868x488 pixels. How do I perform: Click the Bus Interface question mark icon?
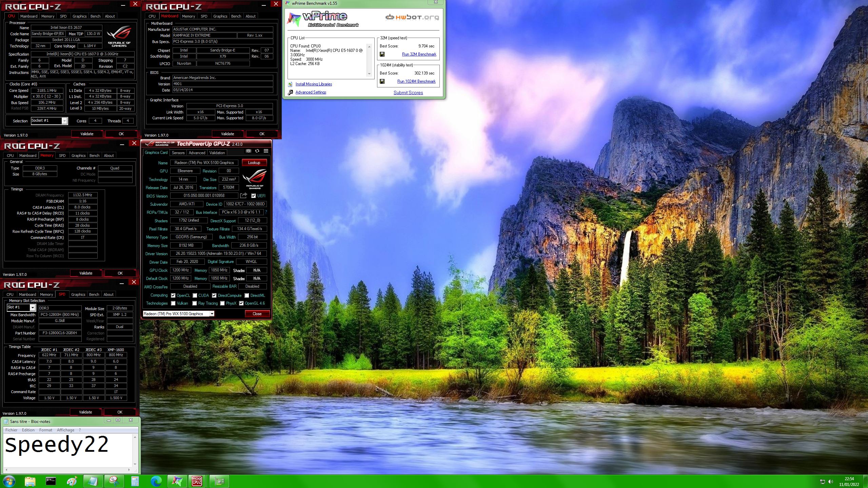(x=266, y=212)
